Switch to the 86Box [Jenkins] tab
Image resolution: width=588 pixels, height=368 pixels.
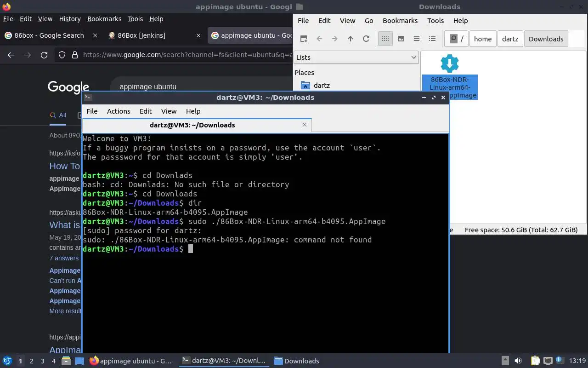(141, 35)
